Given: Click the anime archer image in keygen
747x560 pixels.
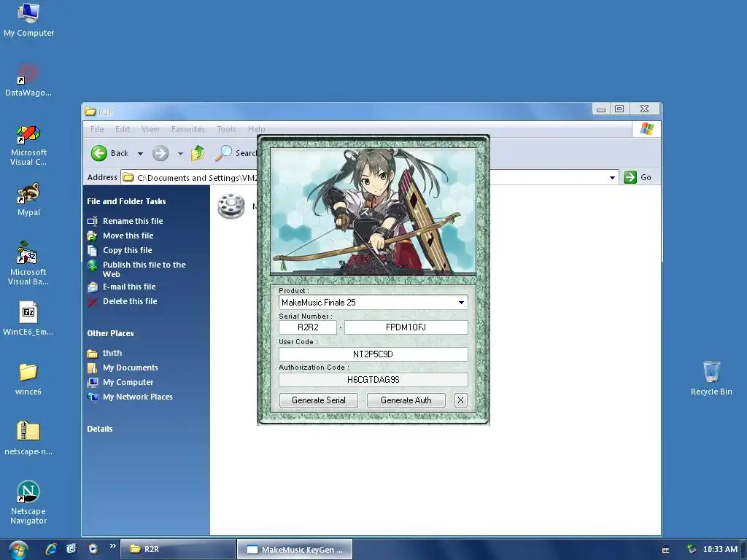Looking at the screenshot, I should (373, 211).
